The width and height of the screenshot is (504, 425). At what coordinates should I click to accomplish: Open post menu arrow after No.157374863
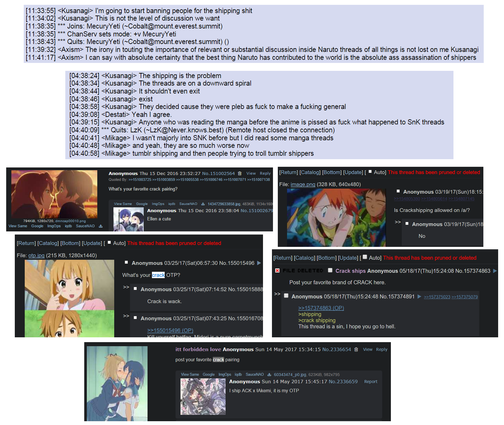pos(495,271)
